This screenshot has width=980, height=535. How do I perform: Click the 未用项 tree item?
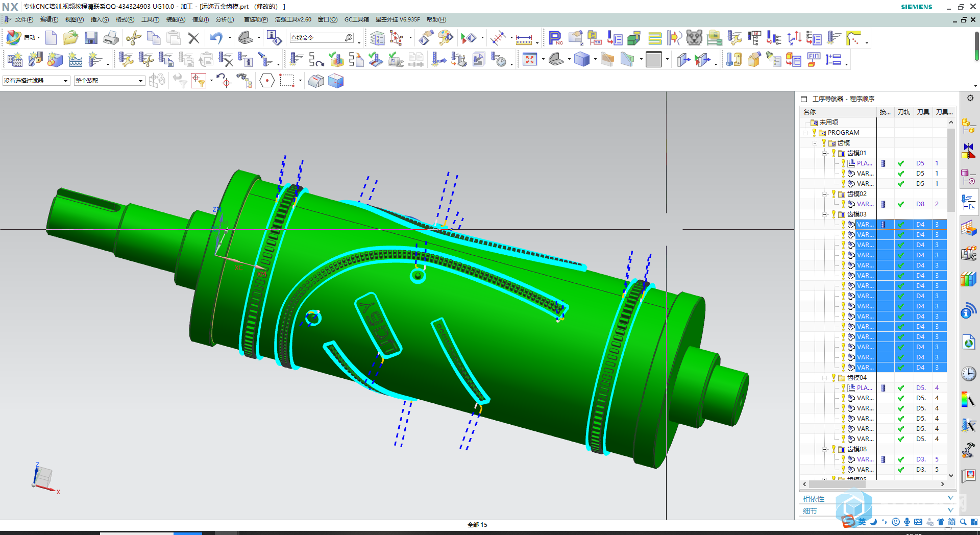(828, 123)
